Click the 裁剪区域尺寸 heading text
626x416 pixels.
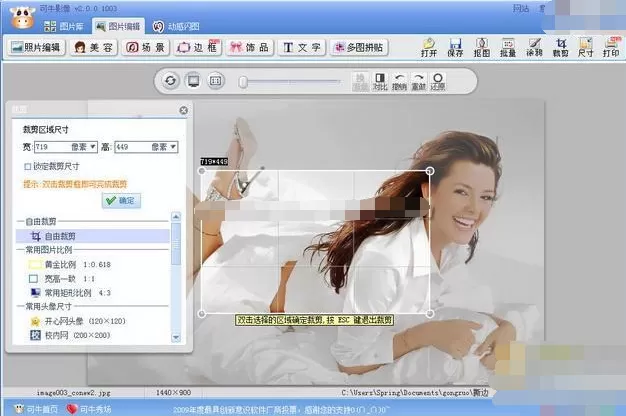point(46,129)
